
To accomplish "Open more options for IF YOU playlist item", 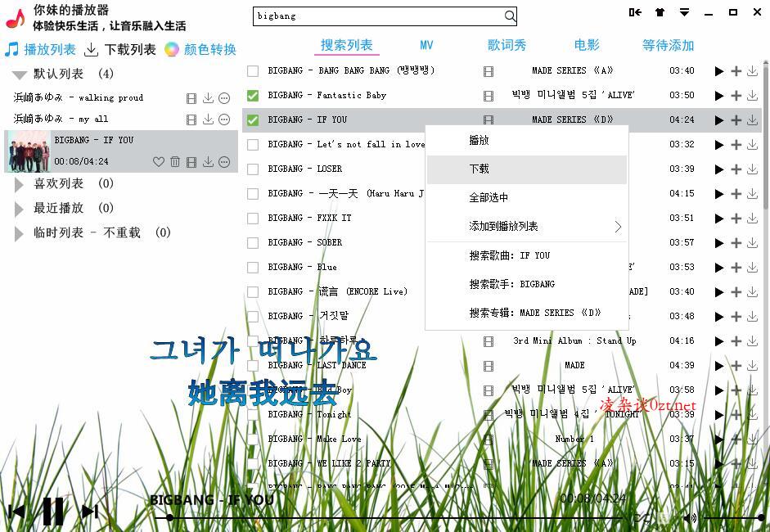I will (x=224, y=161).
